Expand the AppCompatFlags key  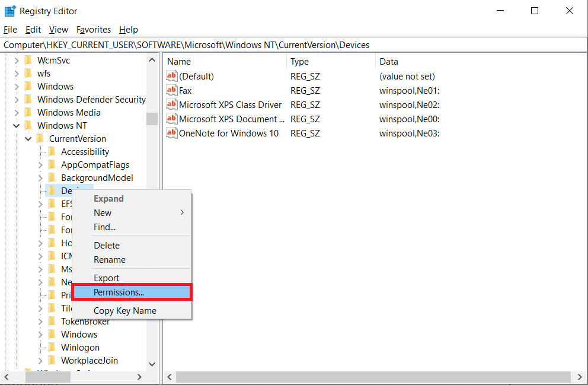(x=40, y=165)
